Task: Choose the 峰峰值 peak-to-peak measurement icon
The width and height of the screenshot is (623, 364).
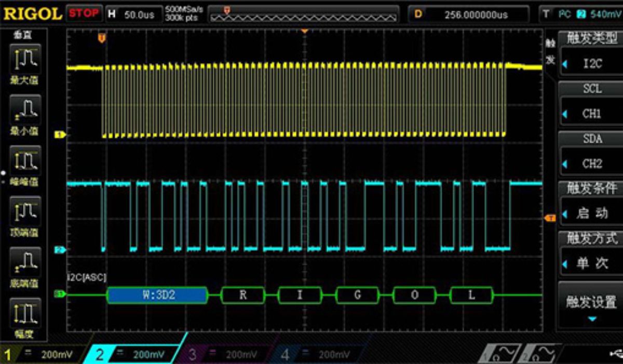Action: pyautogui.click(x=24, y=163)
